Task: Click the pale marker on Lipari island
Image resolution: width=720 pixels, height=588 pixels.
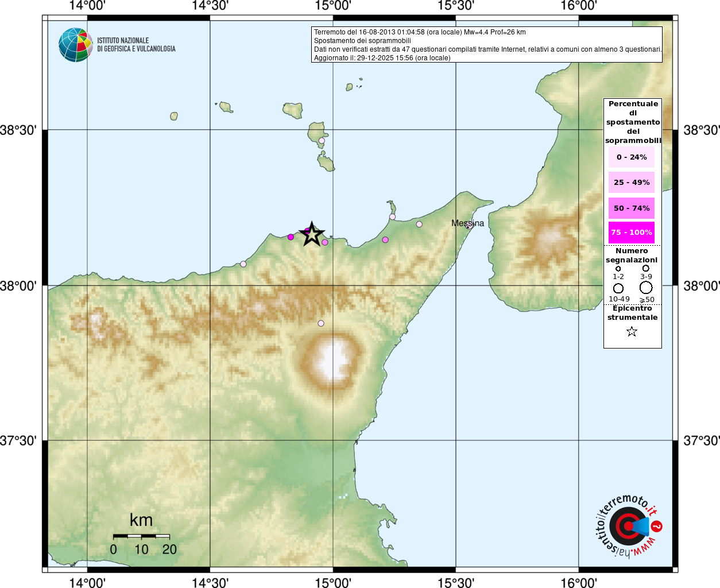Action: point(322,141)
